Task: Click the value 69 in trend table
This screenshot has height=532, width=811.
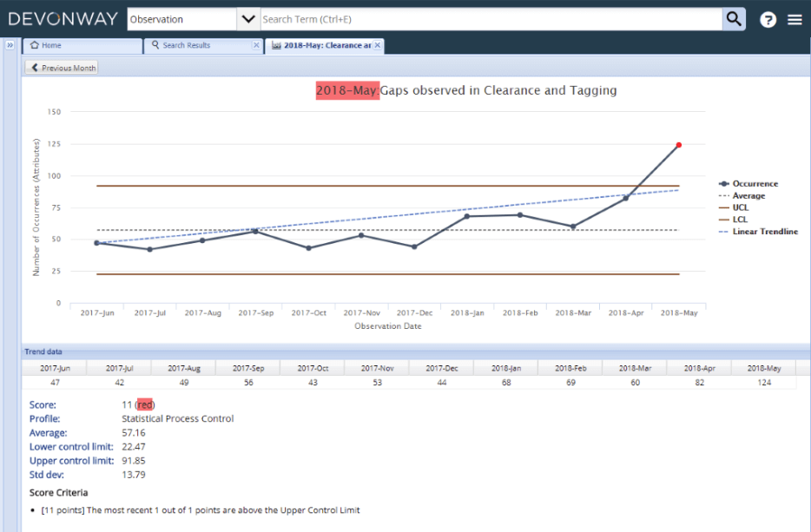Action: click(x=570, y=382)
